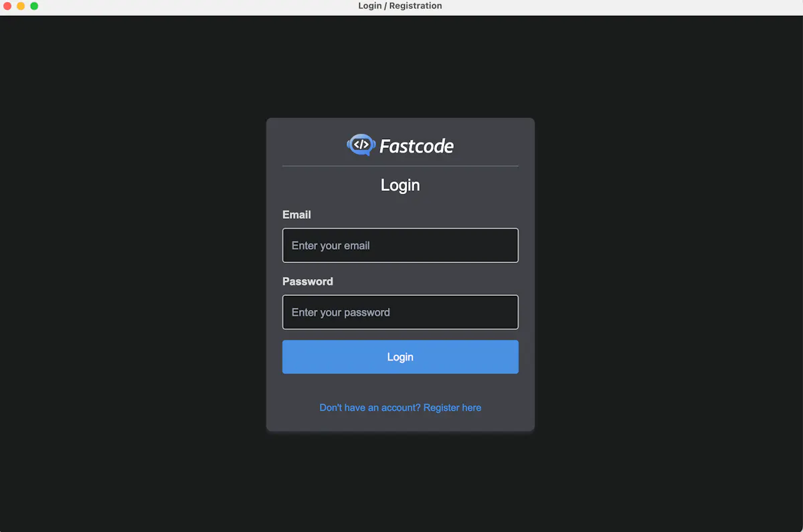Click the Fastcode robot logo icon
Viewport: 803px width, 532px height.
coord(360,145)
